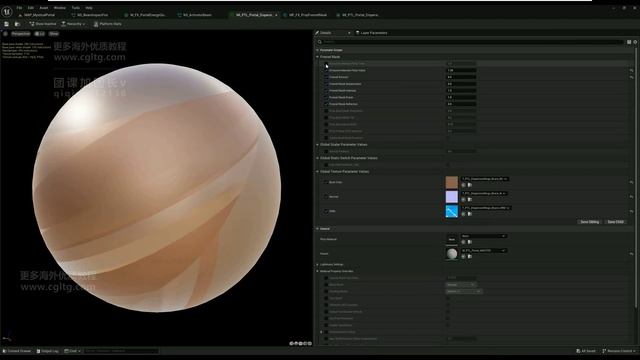Image resolution: width=640 pixels, height=360 pixels.
Task: Collapse the Fresnel Mask section
Action: [x=318, y=57]
